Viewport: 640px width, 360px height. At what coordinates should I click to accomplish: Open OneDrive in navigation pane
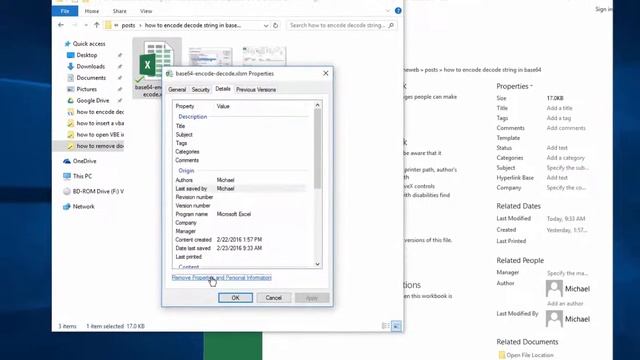[x=84, y=161]
